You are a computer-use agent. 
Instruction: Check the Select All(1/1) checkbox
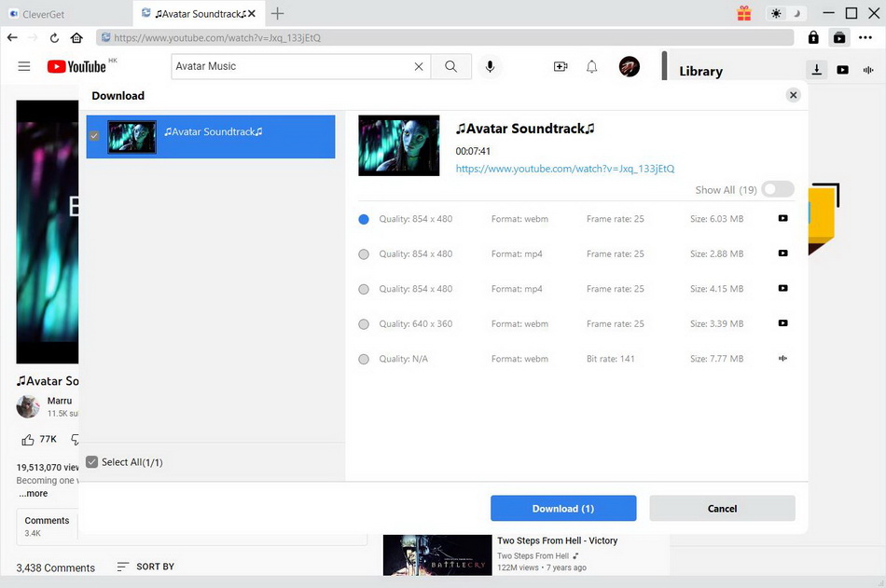tap(92, 462)
